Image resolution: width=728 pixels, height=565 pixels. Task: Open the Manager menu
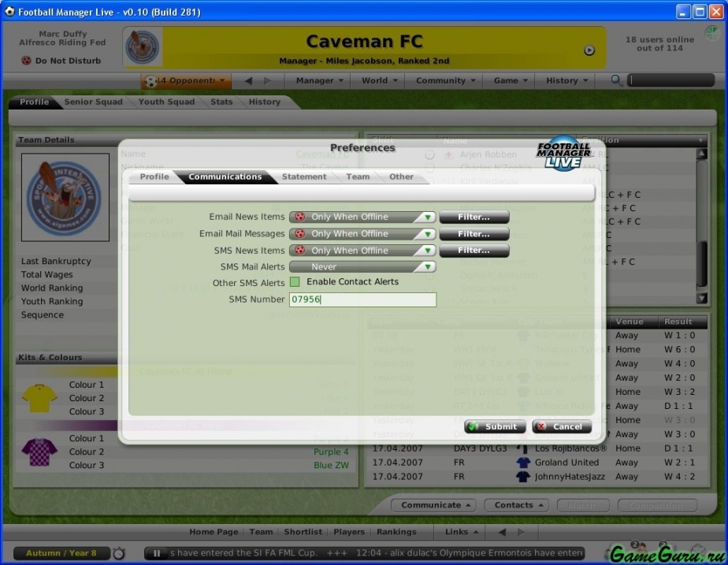[319, 81]
